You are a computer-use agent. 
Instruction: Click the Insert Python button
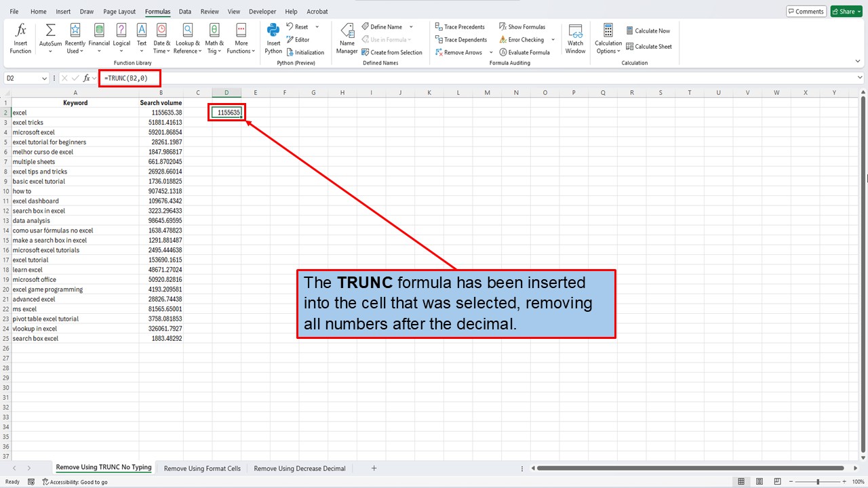pos(273,39)
